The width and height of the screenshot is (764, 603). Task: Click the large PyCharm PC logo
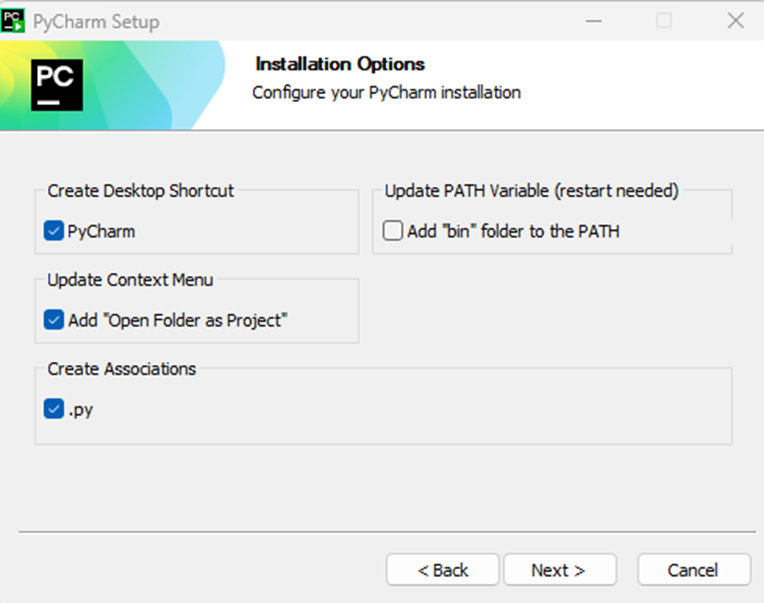[x=57, y=85]
